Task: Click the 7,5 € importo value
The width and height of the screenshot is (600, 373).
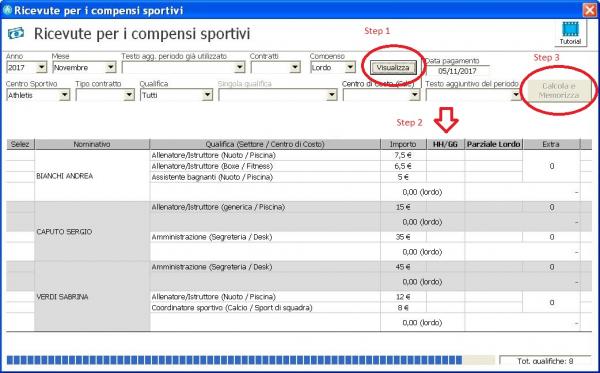Action: coord(403,155)
